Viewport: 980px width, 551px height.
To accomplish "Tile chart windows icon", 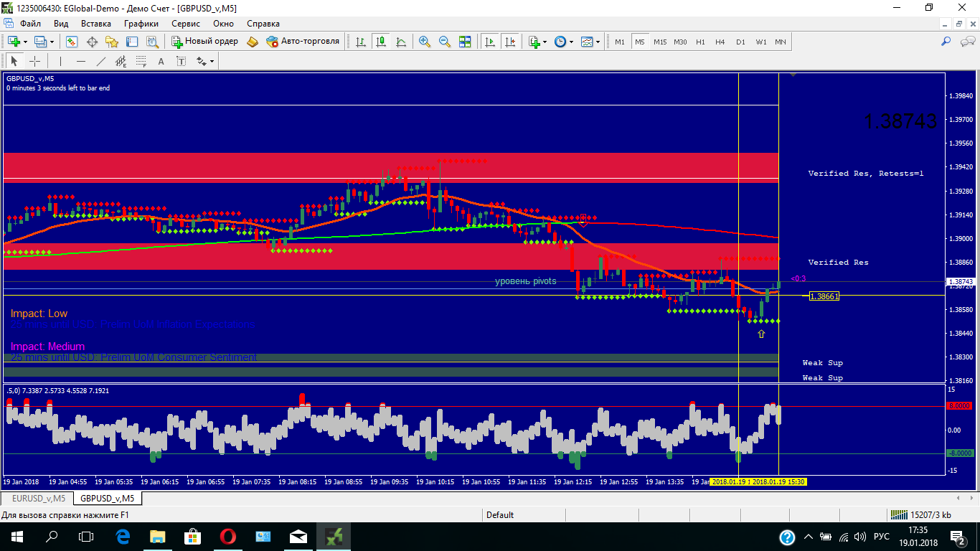I will pos(465,42).
